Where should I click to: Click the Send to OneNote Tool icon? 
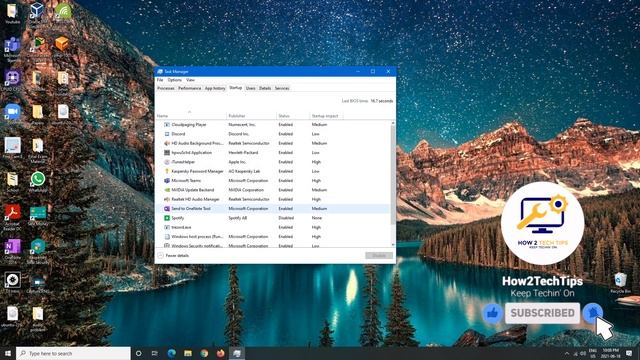click(167, 209)
